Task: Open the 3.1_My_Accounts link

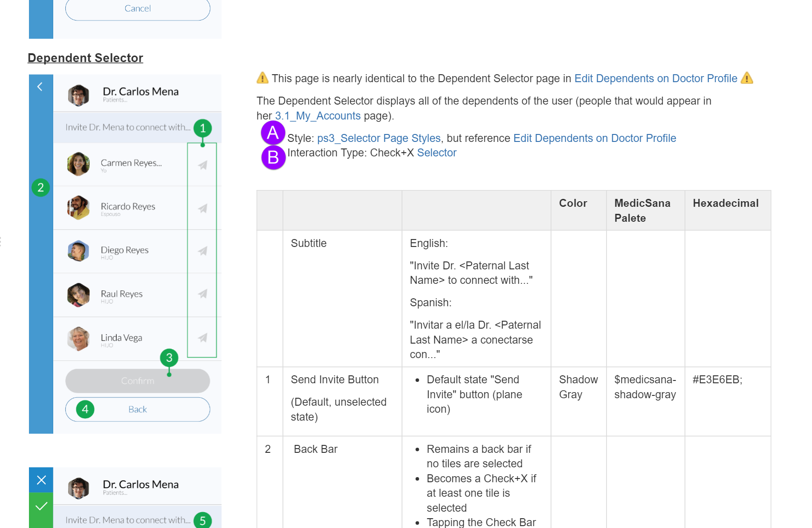Action: [x=318, y=116]
